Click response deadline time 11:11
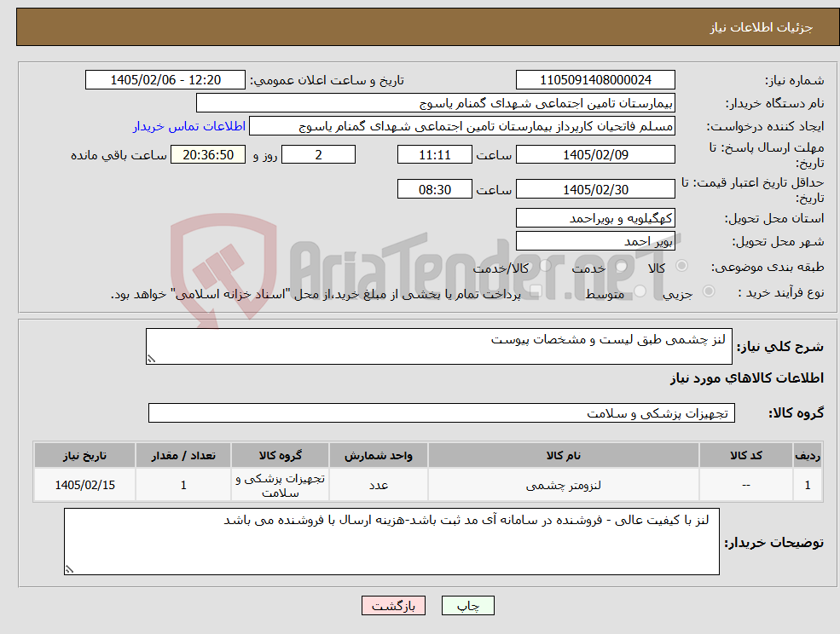840x634 pixels. coord(434,155)
